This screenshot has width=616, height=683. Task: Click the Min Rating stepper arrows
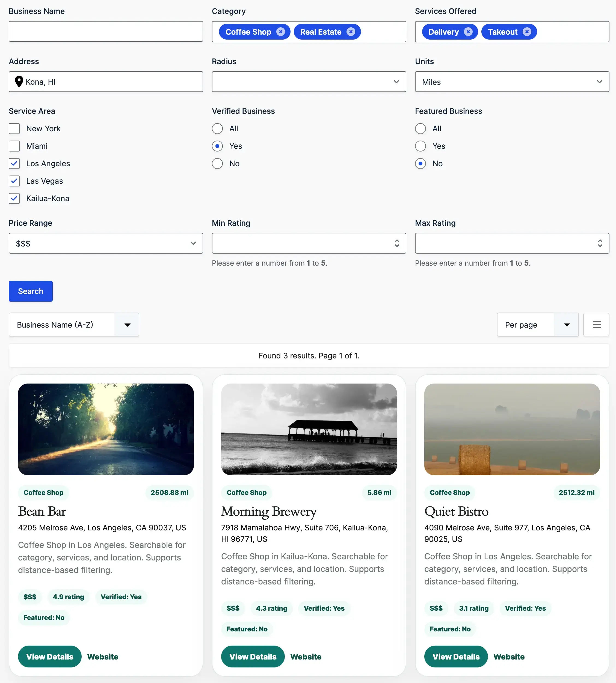(x=397, y=243)
